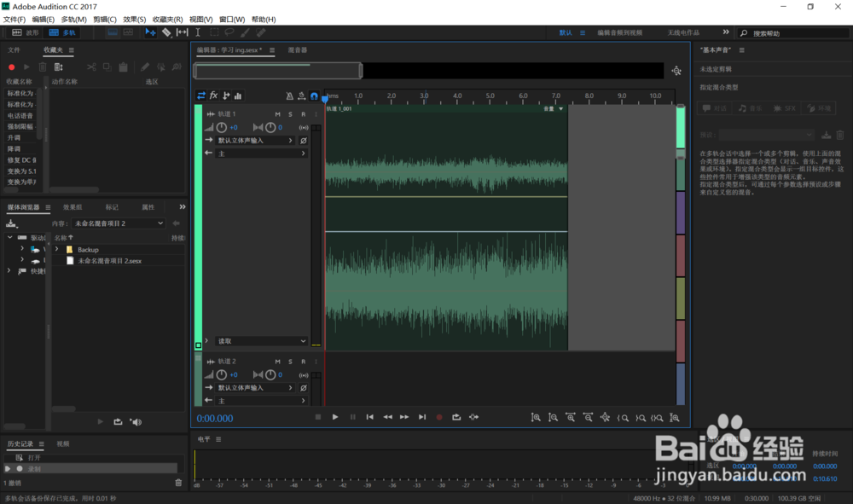Expand track 1 automation lanes arrow
853x504 pixels.
(206, 340)
